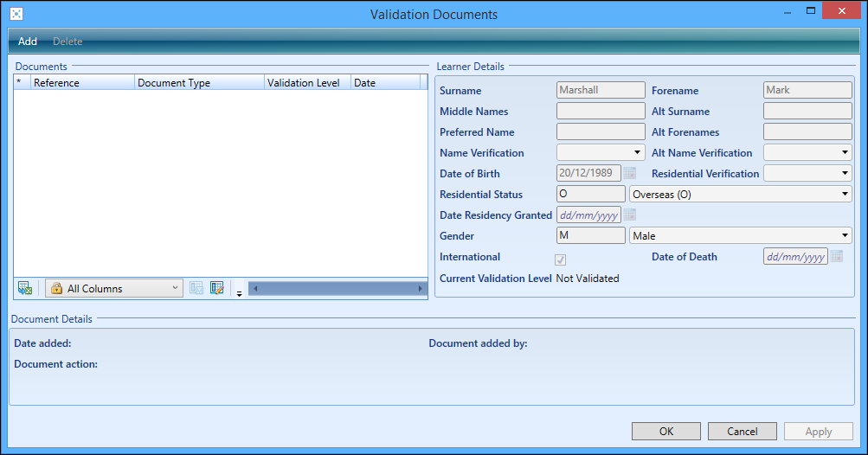Click the Alt Forenames input field
The image size is (868, 455).
pos(807,131)
